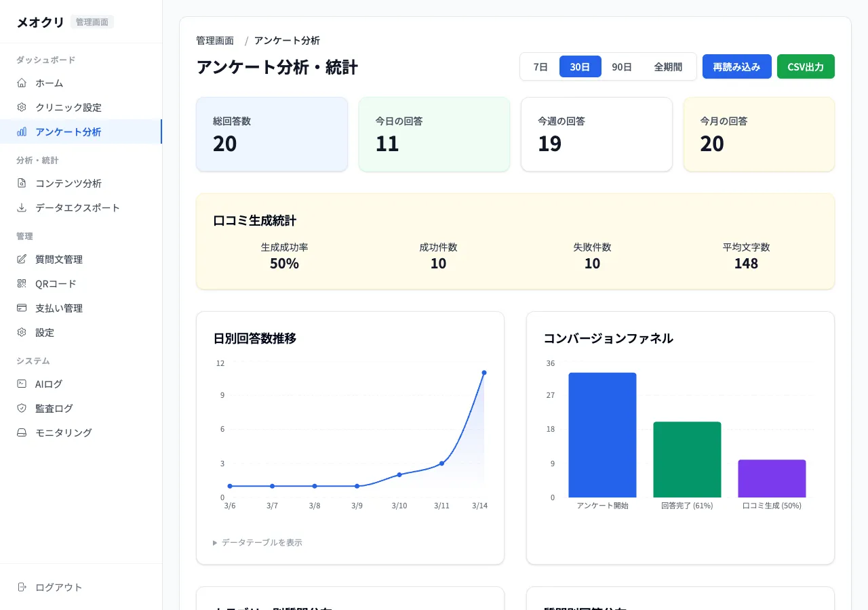Click the メオクリ logo text
Viewport: 868px width, 610px height.
point(40,22)
